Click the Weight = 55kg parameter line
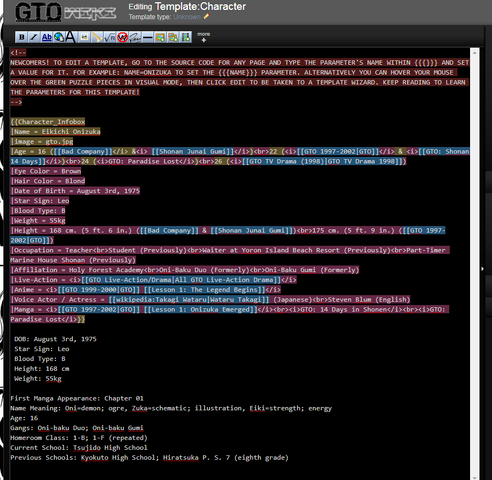 pyautogui.click(x=38, y=221)
